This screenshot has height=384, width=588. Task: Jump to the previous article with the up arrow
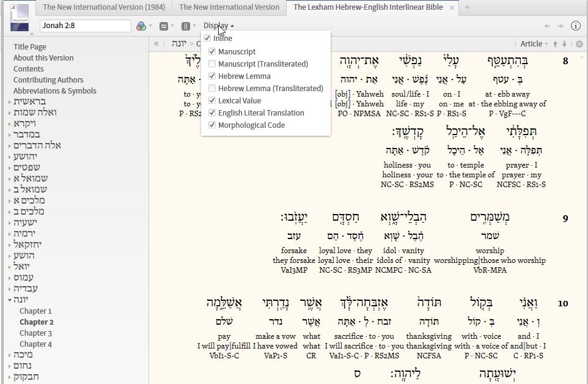click(556, 44)
